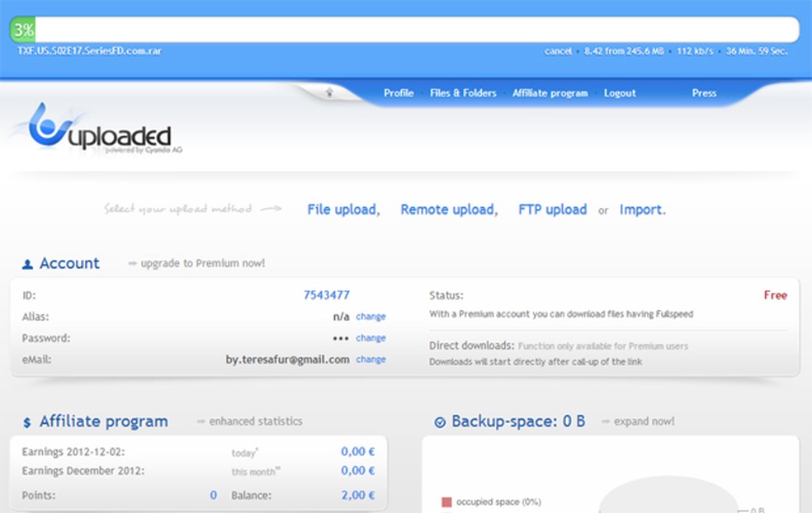Choose Import upload method
The width and height of the screenshot is (812, 513).
(642, 209)
